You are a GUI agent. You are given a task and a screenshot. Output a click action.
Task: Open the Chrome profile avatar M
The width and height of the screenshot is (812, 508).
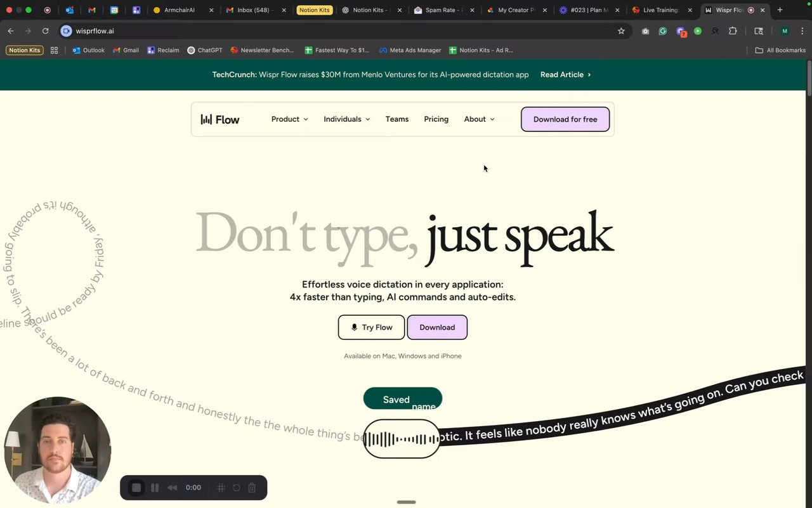click(785, 31)
